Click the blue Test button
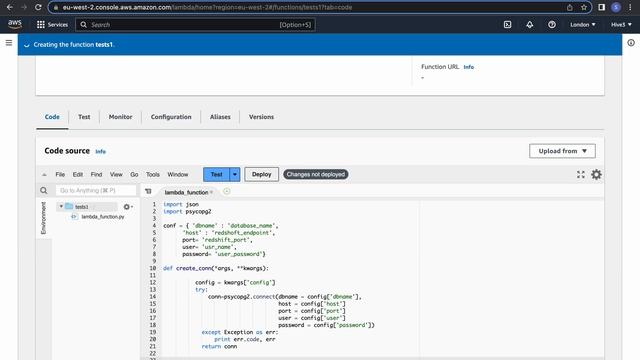Image resolution: width=640 pixels, height=360 pixels. [x=216, y=174]
